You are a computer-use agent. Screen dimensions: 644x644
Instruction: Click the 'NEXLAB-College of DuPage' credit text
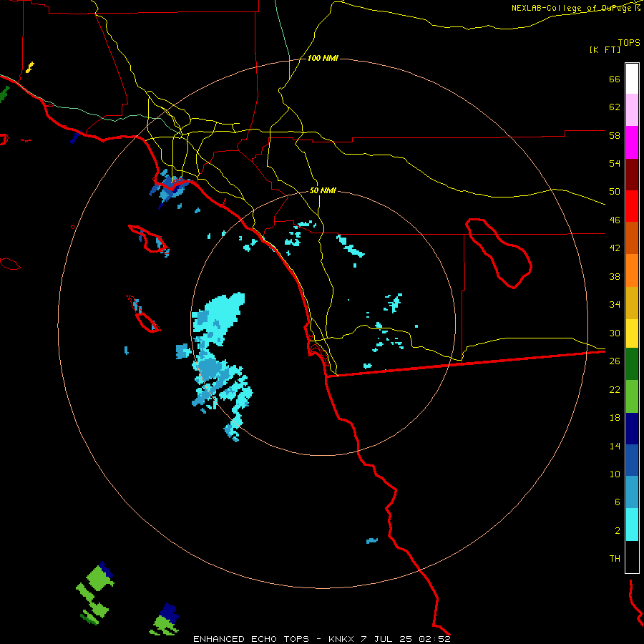pos(571,8)
